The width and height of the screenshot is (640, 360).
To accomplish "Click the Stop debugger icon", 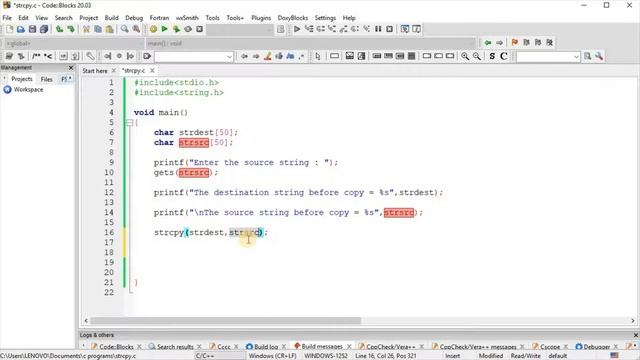I will (389, 29).
